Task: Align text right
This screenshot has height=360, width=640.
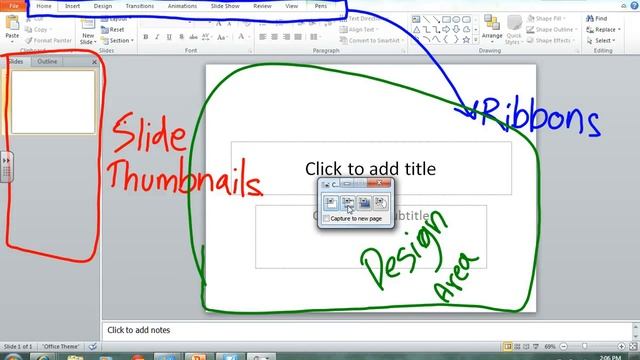Action: [287, 37]
